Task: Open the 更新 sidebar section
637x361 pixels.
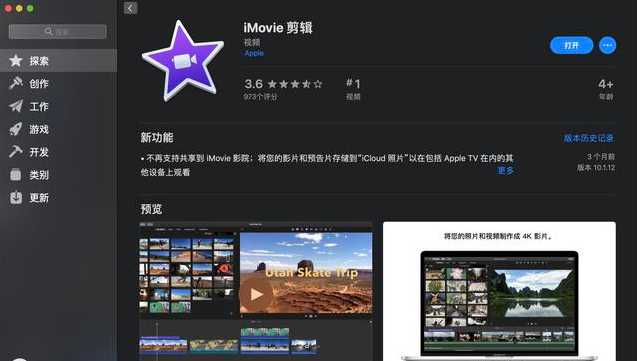Action: 58,197
